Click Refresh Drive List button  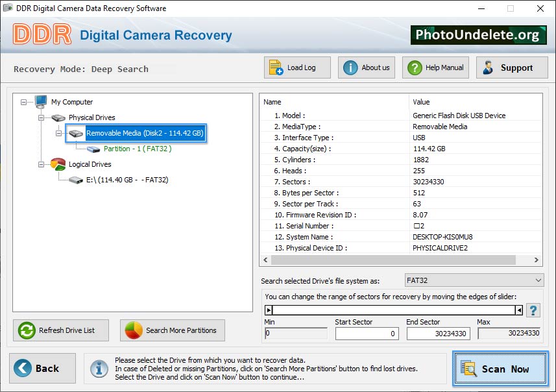(x=61, y=330)
